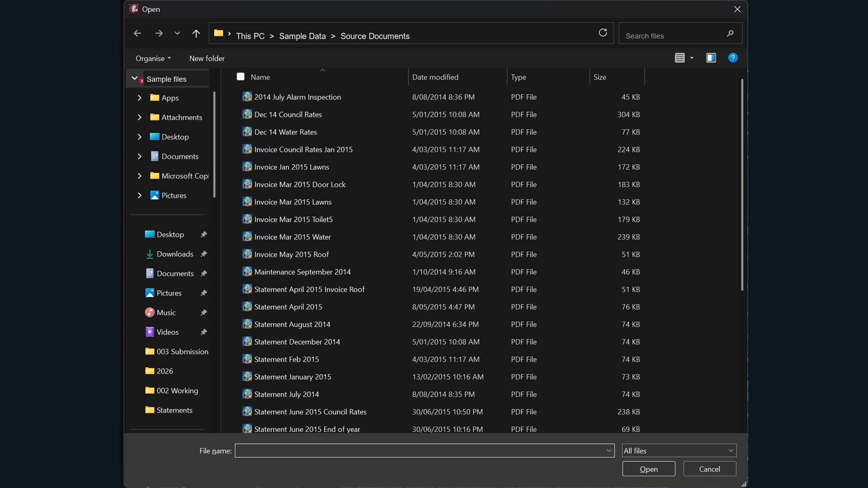Click the search magnifier icon
Image resolution: width=868 pixels, height=488 pixels.
pos(730,33)
